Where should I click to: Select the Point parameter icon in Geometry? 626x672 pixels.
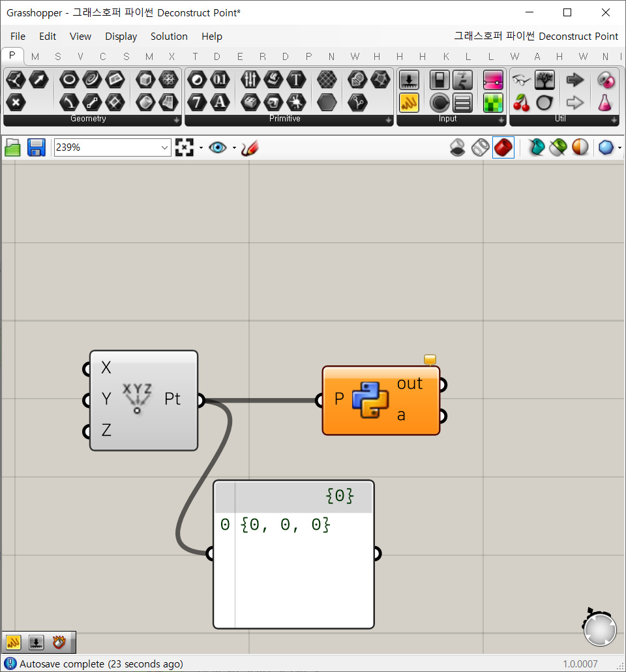[x=16, y=80]
